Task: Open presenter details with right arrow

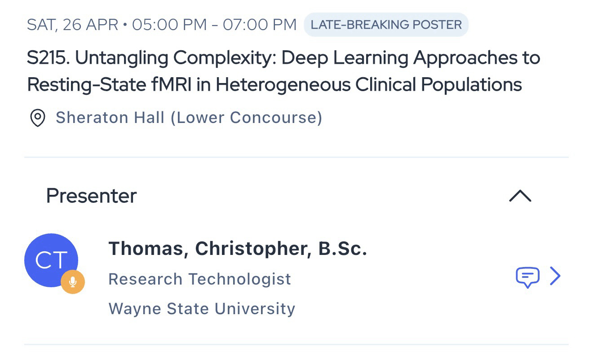Action: pos(555,276)
